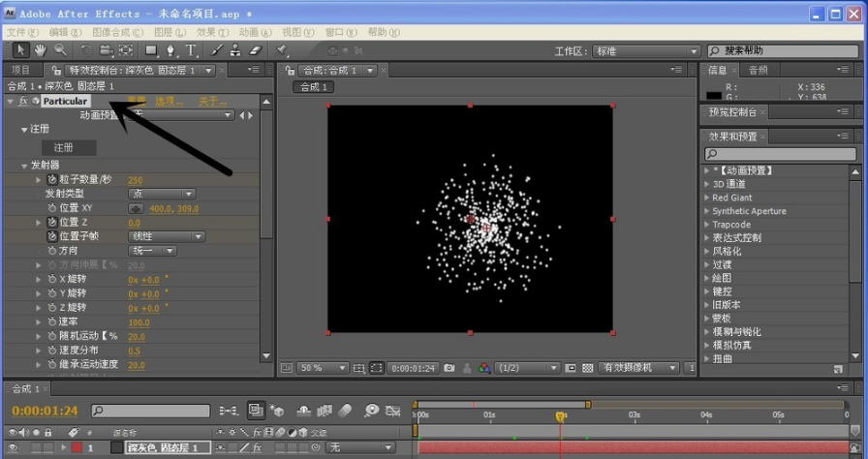Image resolution: width=868 pixels, height=459 pixels.
Task: Click the snapshot camera icon below the viewer
Action: click(x=449, y=368)
